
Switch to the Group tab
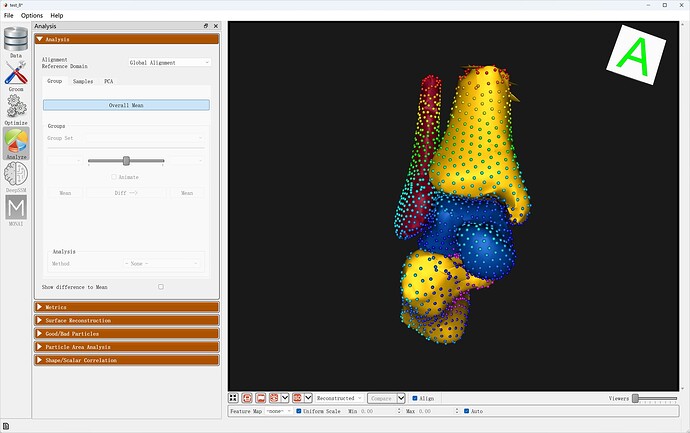(55, 81)
